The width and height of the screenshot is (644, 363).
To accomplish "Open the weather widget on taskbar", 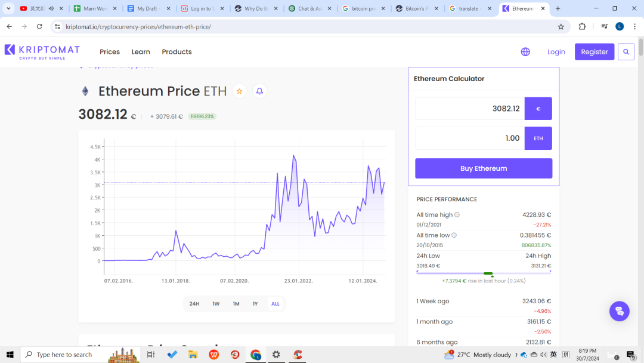I will (478, 355).
